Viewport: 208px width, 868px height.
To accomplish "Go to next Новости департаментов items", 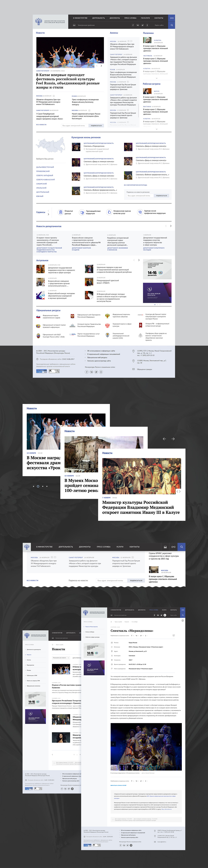I will click(x=171, y=226).
